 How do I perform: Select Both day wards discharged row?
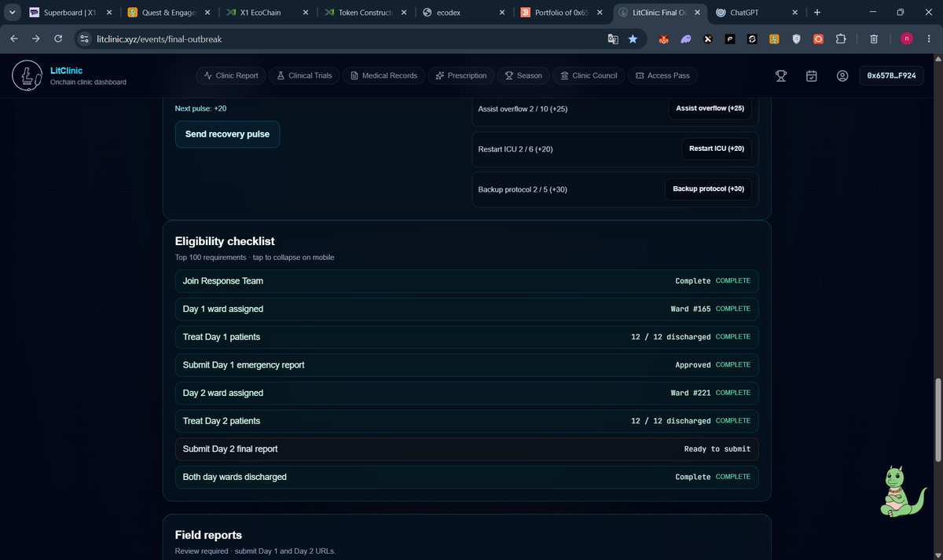click(467, 477)
